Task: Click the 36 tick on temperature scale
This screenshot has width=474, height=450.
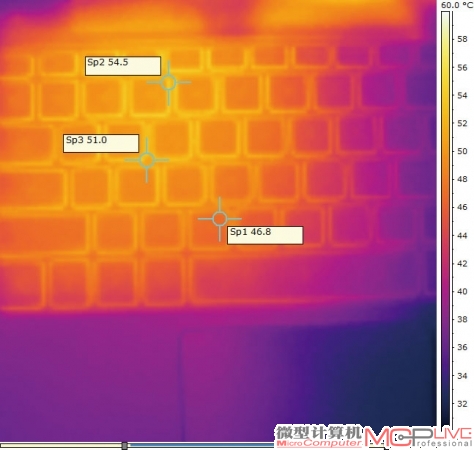Action: [462, 347]
